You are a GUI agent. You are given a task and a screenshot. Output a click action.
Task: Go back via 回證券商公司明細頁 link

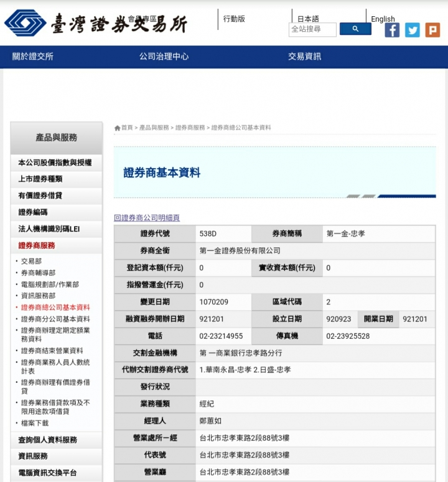click(x=147, y=218)
